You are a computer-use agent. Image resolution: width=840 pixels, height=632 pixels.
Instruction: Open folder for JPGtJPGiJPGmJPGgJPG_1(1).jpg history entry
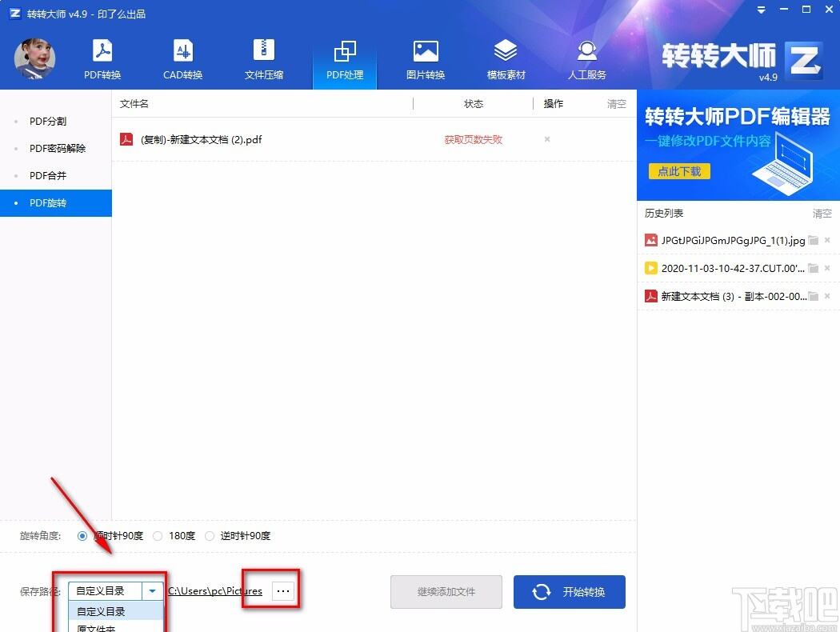pos(814,240)
